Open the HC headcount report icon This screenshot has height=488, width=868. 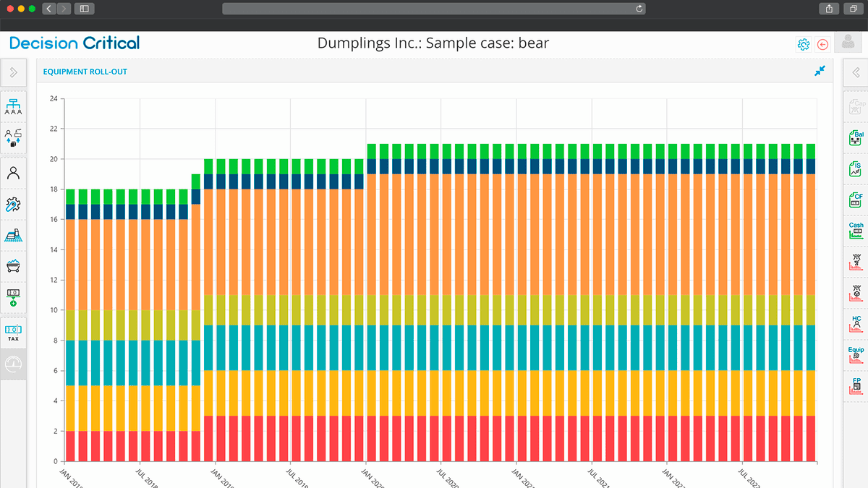pos(856,322)
